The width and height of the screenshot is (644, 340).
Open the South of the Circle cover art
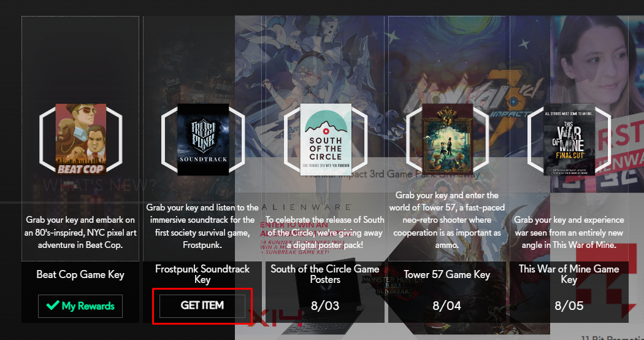coord(325,139)
